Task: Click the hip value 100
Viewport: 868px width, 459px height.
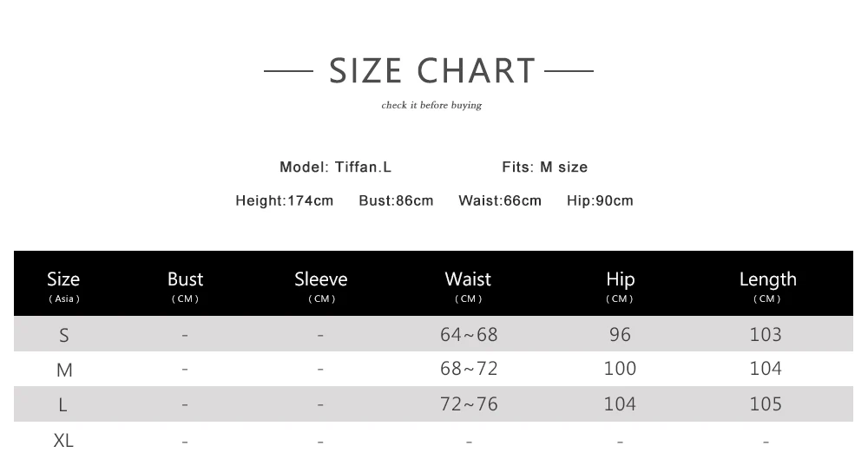Action: tap(620, 369)
